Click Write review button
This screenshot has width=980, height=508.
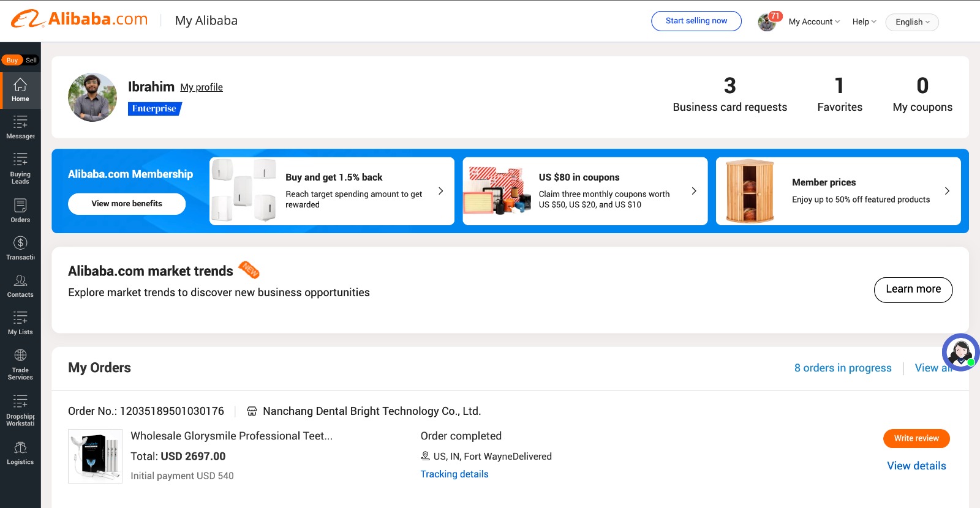[916, 438]
